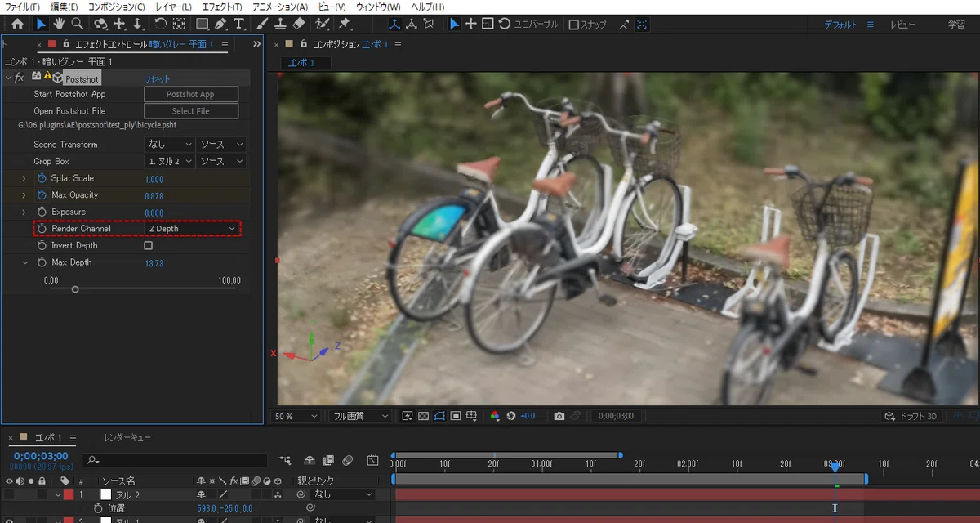Open the graph editor icon in timeline

click(x=372, y=460)
